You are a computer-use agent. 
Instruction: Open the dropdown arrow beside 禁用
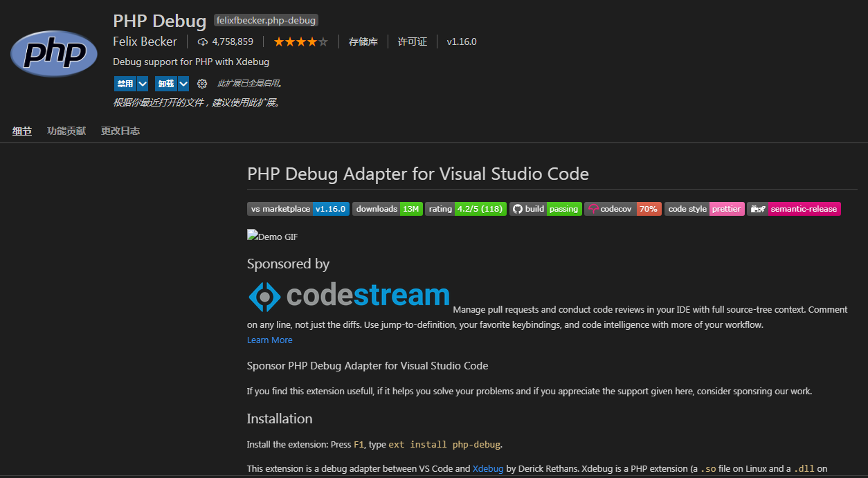[143, 84]
